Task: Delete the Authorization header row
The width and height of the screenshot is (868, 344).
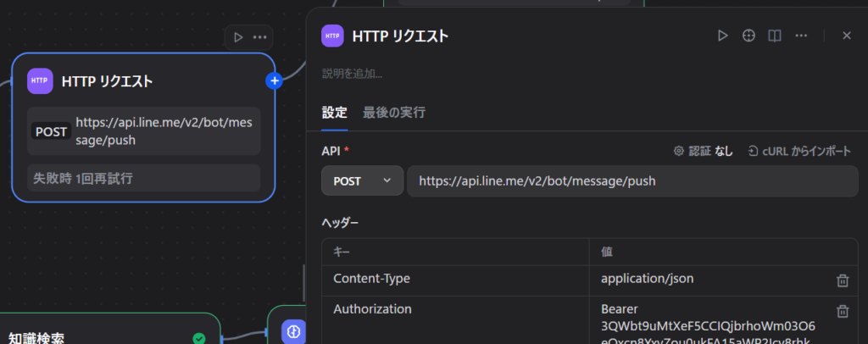Action: (x=843, y=311)
